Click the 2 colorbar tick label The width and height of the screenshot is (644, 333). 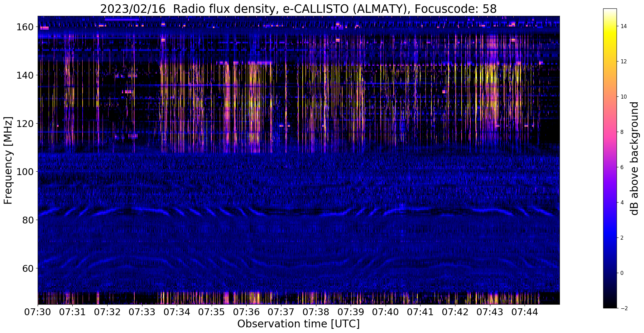tap(622, 238)
